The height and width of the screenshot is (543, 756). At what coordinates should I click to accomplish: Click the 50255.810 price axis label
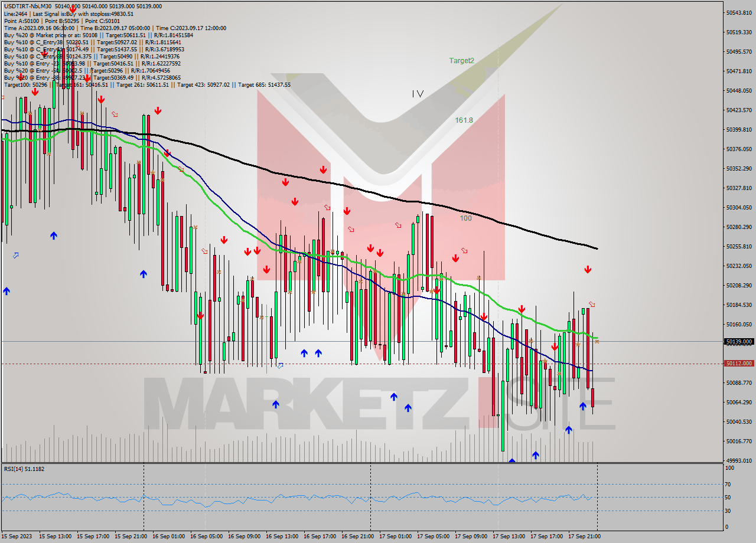pos(739,246)
